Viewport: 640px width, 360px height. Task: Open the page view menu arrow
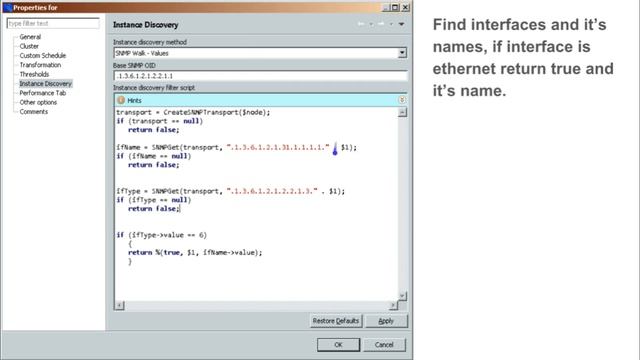pyautogui.click(x=402, y=24)
